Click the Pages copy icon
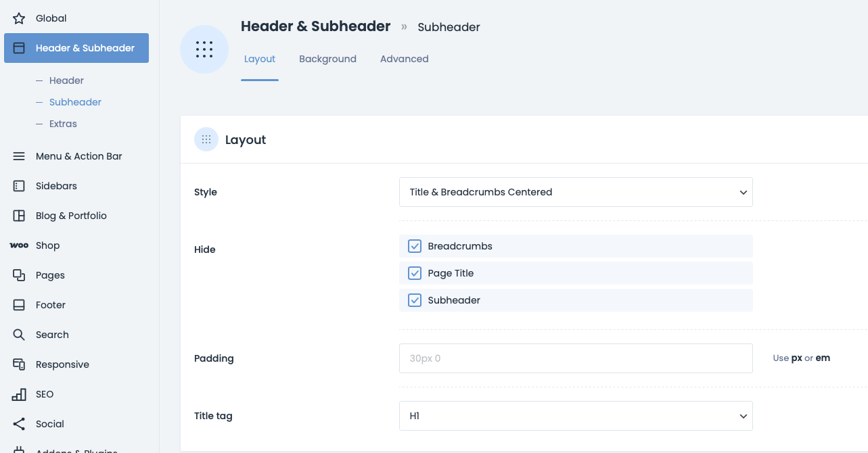This screenshot has height=453, width=868. coord(19,275)
